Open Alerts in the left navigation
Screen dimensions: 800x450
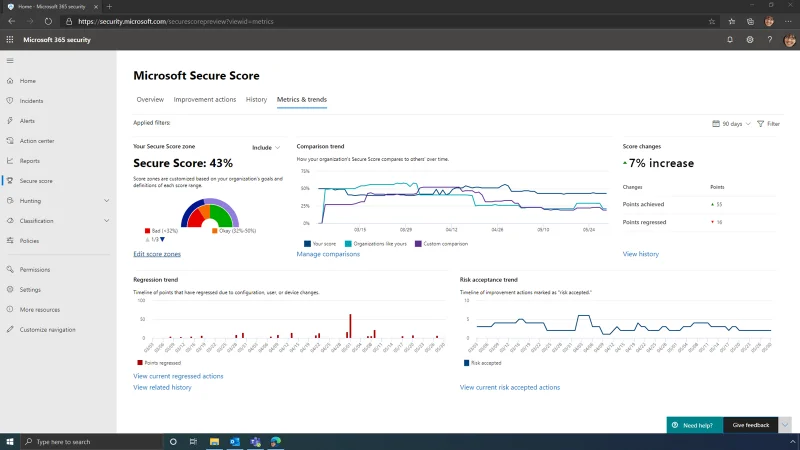[27, 121]
